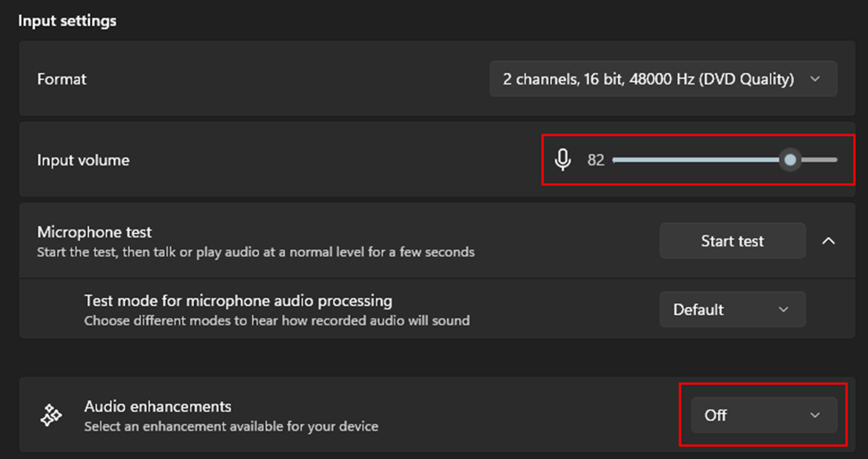
Task: Click the Audio enhancements label text
Action: point(158,407)
